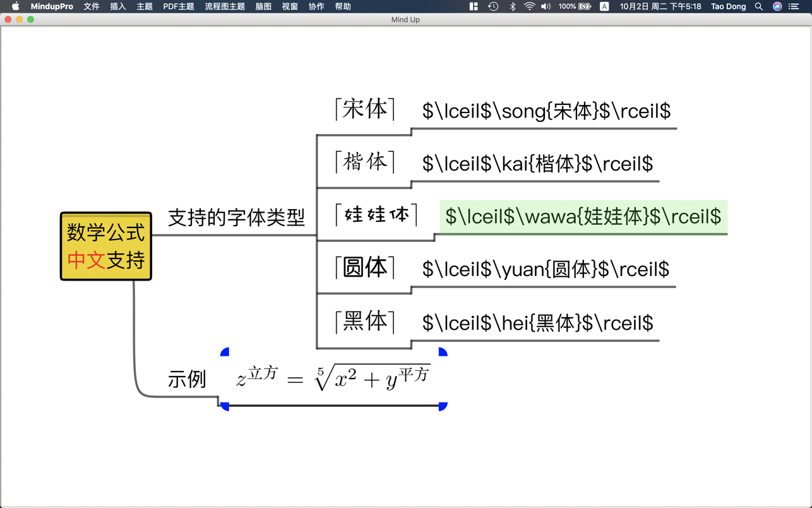Select the \song{宋体} source text node
Image resolution: width=812 pixels, height=508 pixels.
click(x=546, y=111)
